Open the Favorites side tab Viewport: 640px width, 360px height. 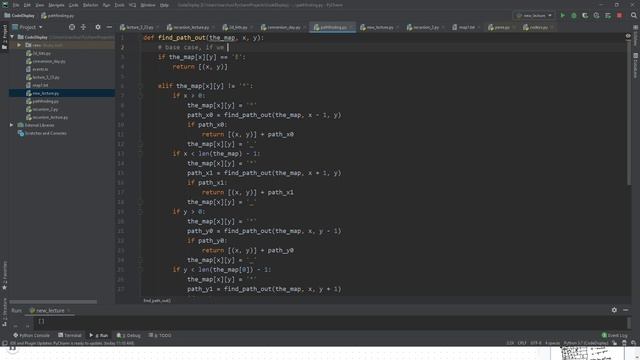point(4,276)
